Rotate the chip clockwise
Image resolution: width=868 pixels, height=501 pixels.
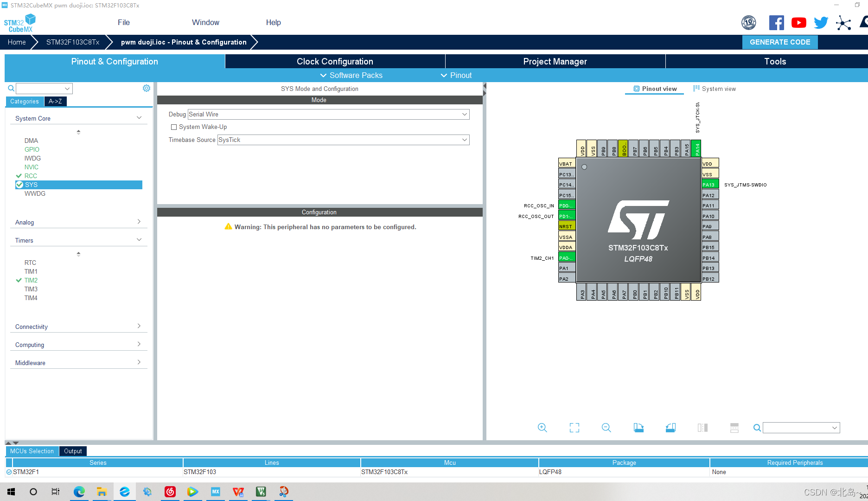[x=638, y=427]
